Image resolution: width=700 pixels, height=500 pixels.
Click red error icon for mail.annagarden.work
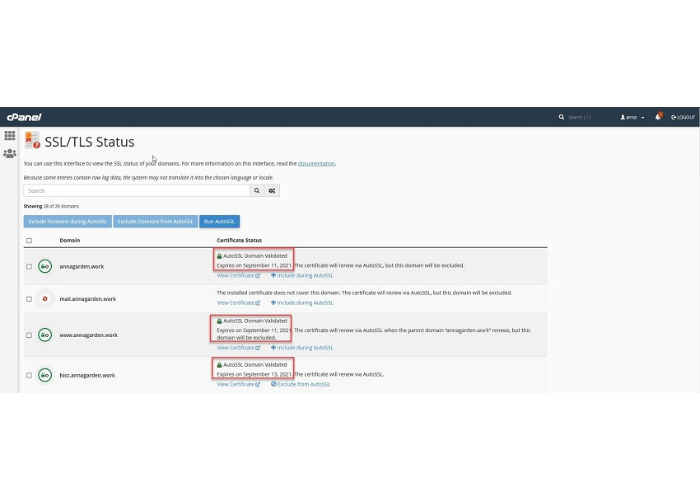click(x=45, y=298)
